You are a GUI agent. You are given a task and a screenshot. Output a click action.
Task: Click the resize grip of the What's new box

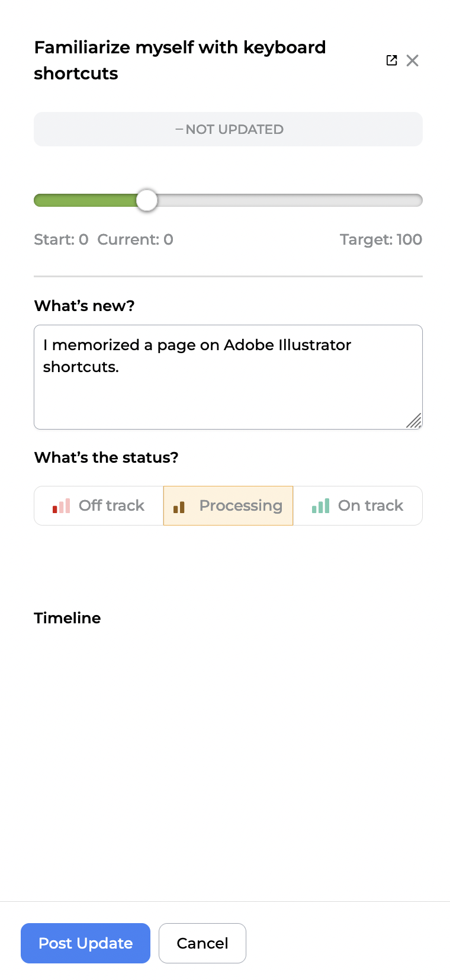point(414,421)
